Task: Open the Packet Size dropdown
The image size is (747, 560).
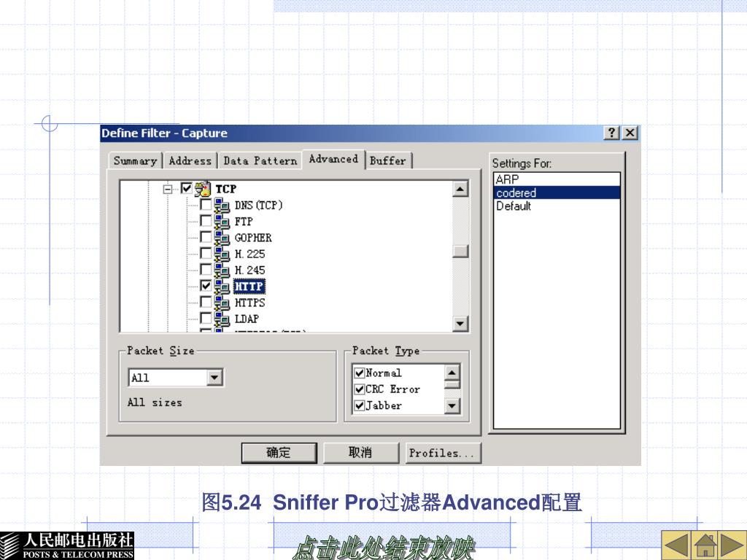Action: click(x=214, y=378)
